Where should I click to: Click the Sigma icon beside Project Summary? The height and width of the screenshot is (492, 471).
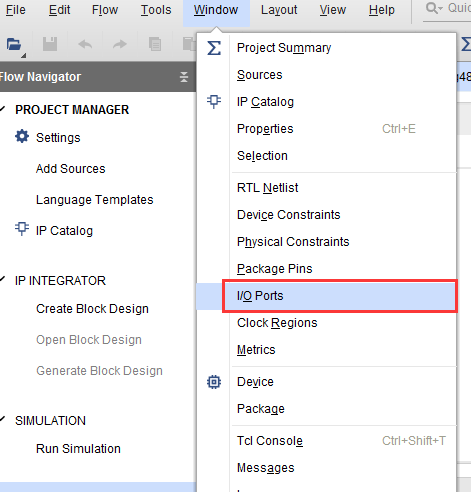point(214,48)
